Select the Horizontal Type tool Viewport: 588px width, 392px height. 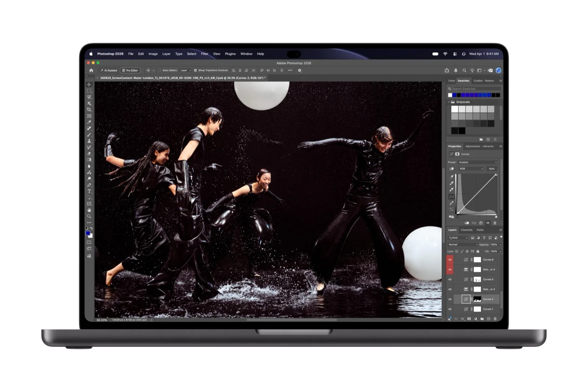pyautogui.click(x=89, y=191)
